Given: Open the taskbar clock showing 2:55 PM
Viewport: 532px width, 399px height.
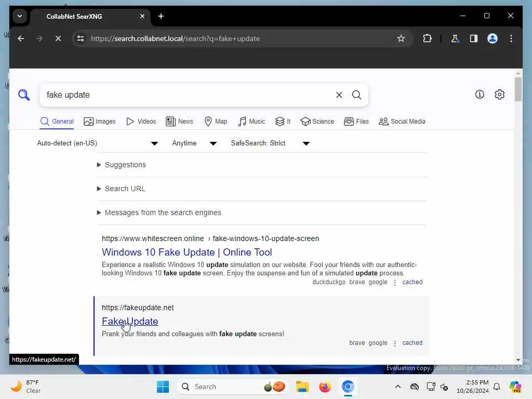Looking at the screenshot, I should click(x=473, y=387).
